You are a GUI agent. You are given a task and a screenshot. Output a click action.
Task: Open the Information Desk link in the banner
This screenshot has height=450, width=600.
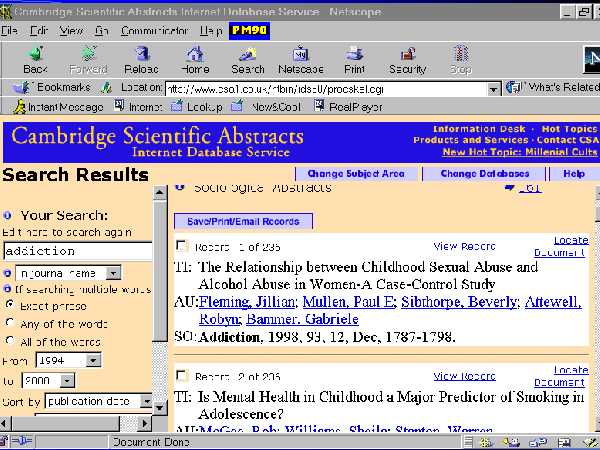(479, 129)
